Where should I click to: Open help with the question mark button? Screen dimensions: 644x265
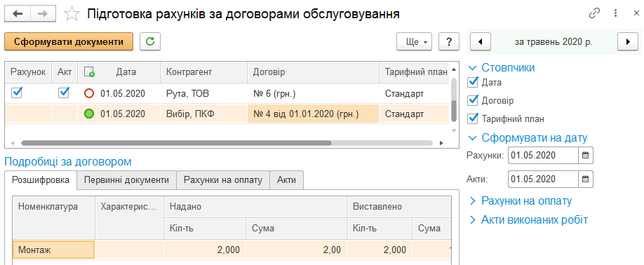pyautogui.click(x=449, y=41)
